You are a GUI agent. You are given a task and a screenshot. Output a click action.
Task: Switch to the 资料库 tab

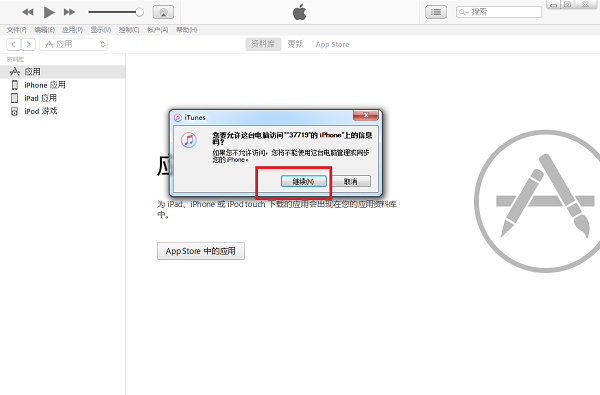[x=263, y=44]
